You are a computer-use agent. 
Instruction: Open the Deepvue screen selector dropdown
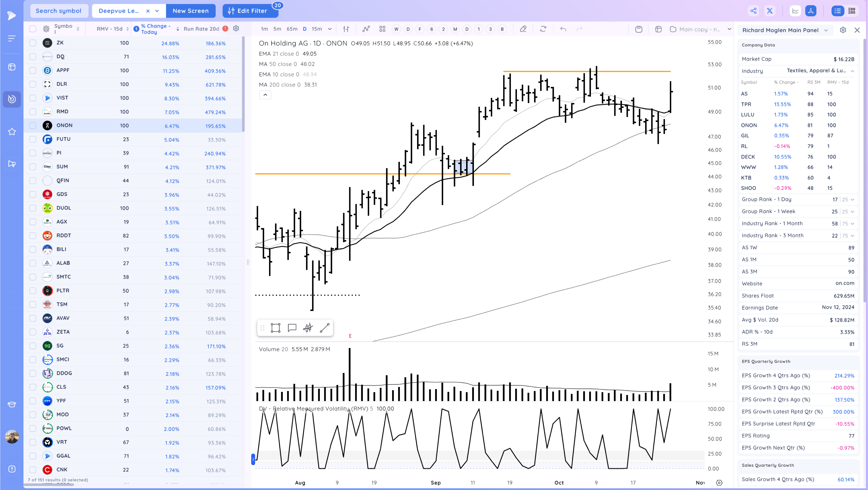[157, 11]
